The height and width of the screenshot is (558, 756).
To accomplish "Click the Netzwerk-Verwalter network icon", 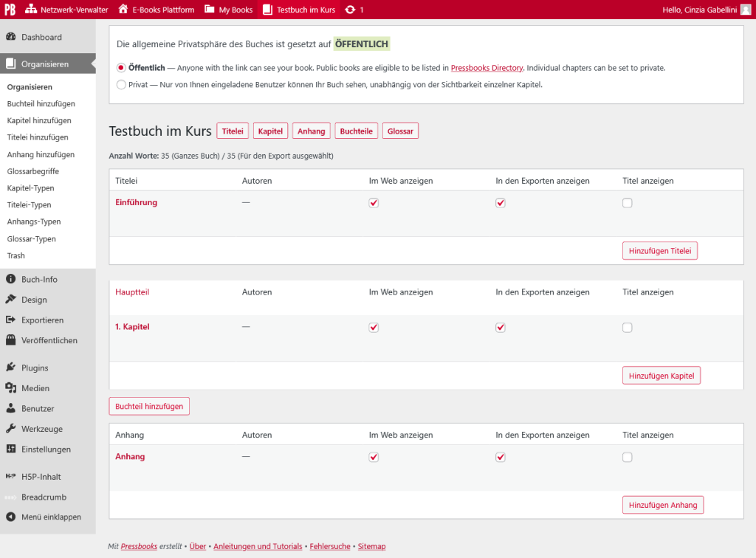I will pyautogui.click(x=31, y=10).
